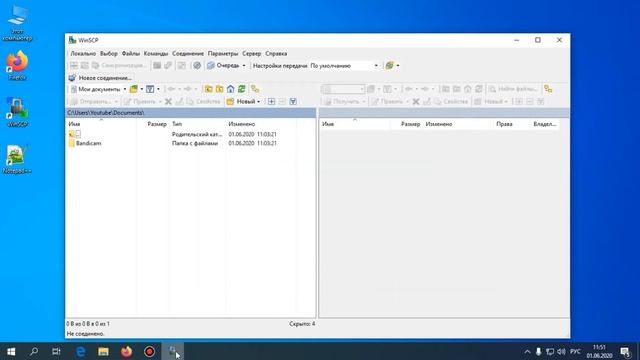Viewport: 640px width, 360px height.
Task: Open File Explorer from taskbar
Action: tap(103, 351)
